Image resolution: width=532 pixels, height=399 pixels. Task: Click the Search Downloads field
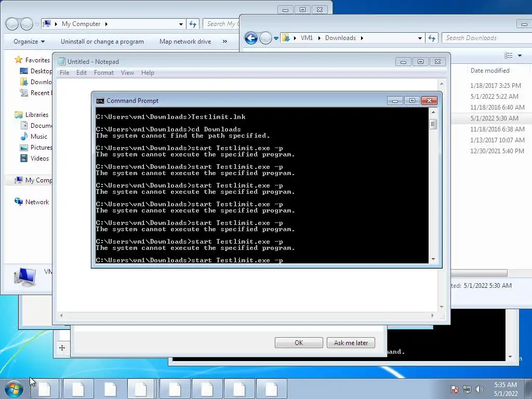click(x=486, y=38)
